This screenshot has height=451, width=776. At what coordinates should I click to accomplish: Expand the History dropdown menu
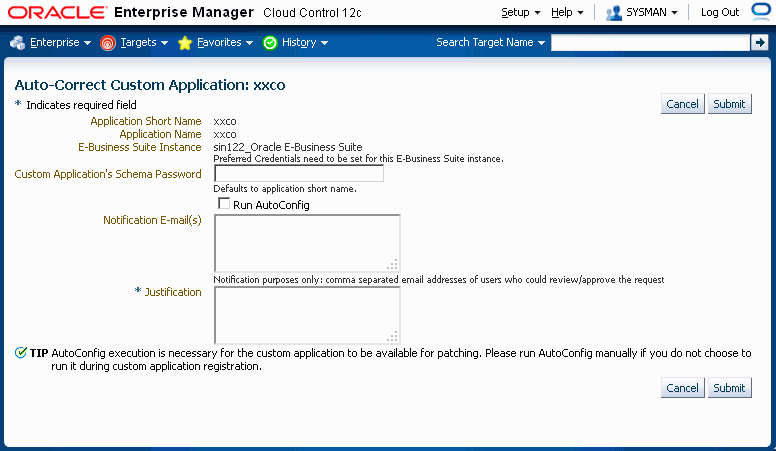[x=304, y=43]
